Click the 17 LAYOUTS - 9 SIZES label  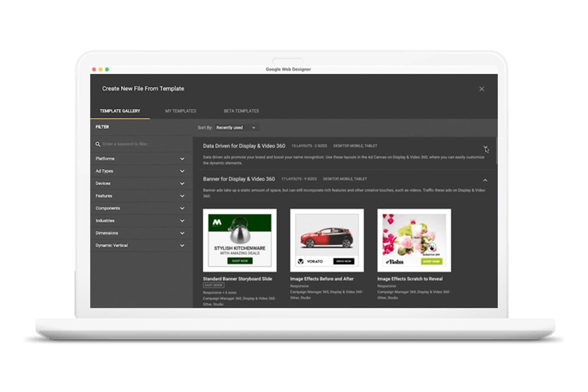tap(299, 179)
